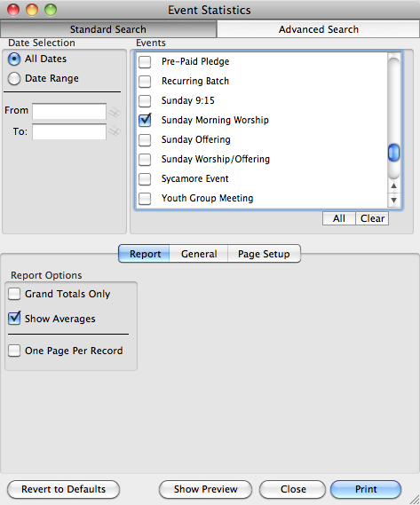Uncheck Sunday Morning Worship event
Image resolution: width=420 pixels, height=505 pixels.
point(145,120)
